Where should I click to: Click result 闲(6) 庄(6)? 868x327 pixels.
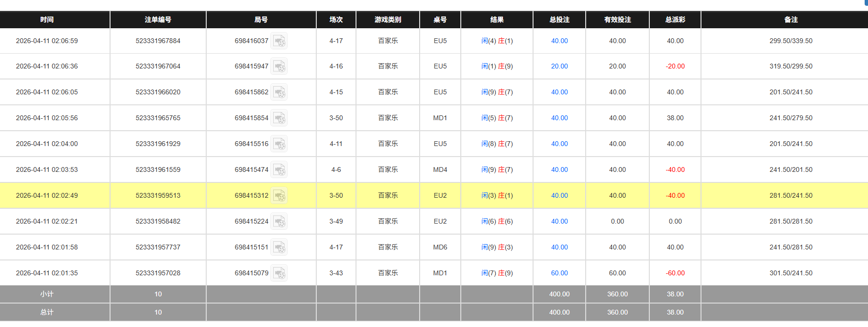tap(497, 222)
